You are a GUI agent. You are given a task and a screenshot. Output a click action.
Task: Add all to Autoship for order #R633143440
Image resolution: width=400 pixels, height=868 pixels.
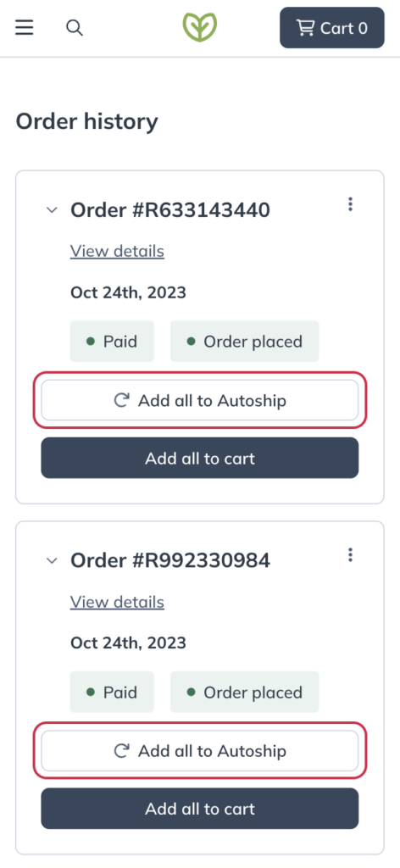point(200,400)
